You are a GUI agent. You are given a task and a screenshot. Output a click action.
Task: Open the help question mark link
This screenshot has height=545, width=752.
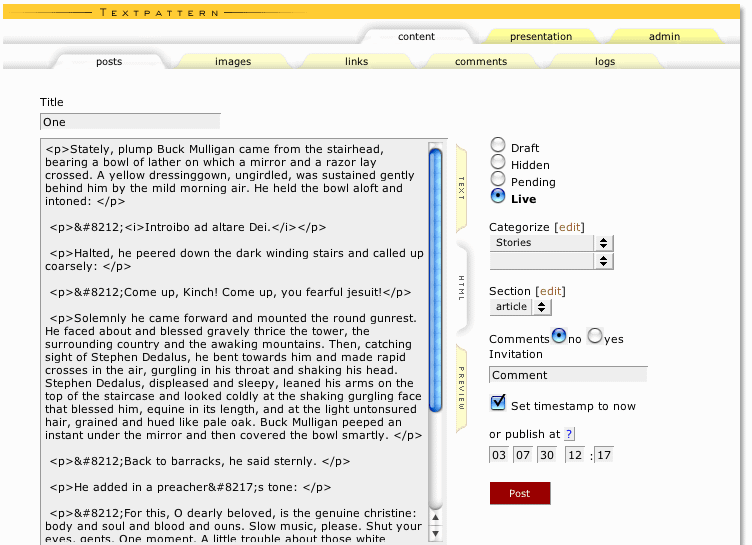point(569,434)
